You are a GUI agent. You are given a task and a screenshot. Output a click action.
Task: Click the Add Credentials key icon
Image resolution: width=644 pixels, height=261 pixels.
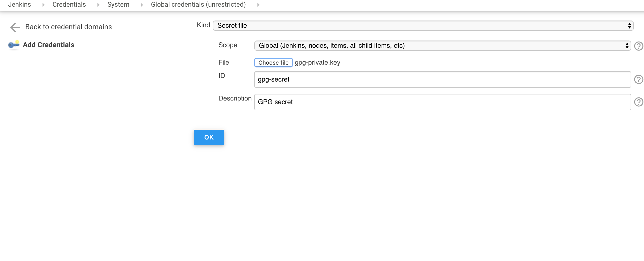(14, 45)
